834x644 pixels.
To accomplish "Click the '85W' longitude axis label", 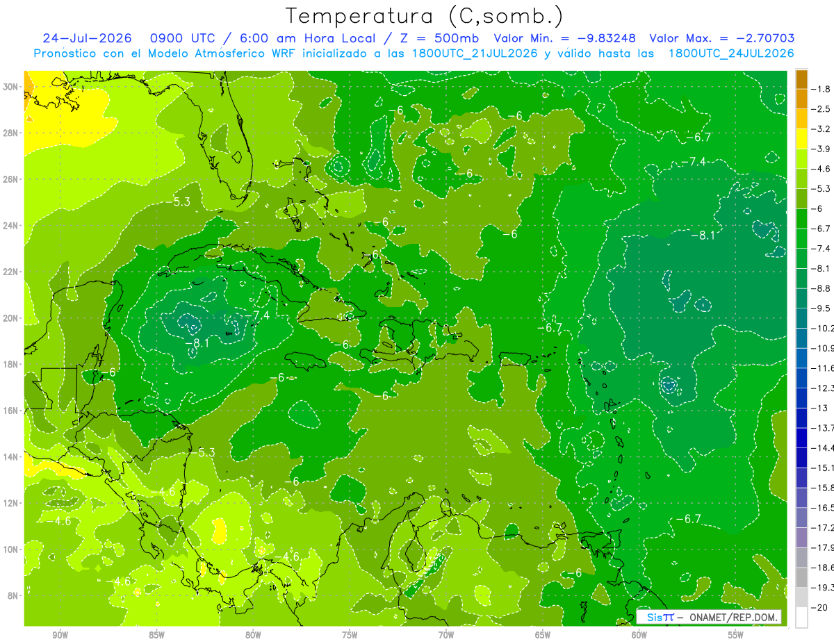I will click(x=156, y=635).
